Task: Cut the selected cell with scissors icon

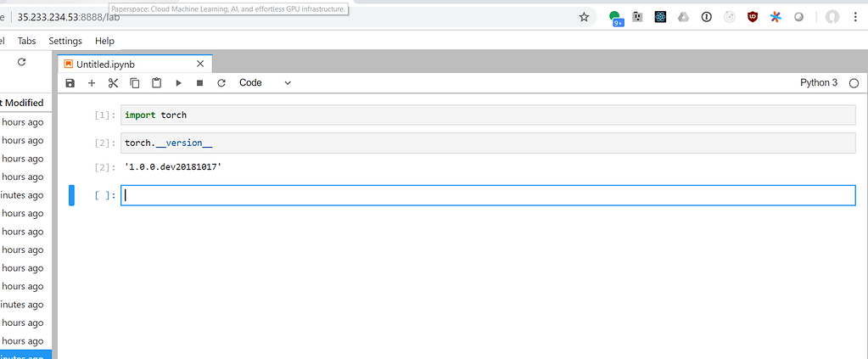Action: pyautogui.click(x=113, y=83)
